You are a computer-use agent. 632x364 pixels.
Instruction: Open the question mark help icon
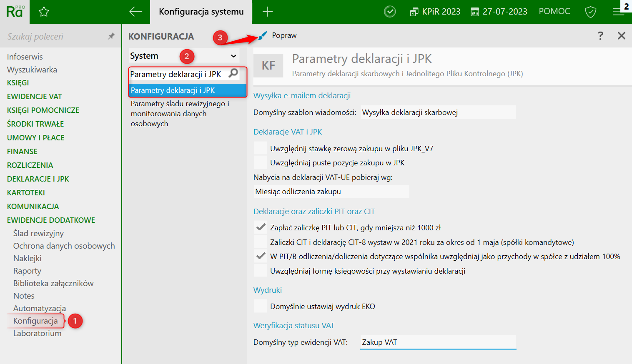600,35
